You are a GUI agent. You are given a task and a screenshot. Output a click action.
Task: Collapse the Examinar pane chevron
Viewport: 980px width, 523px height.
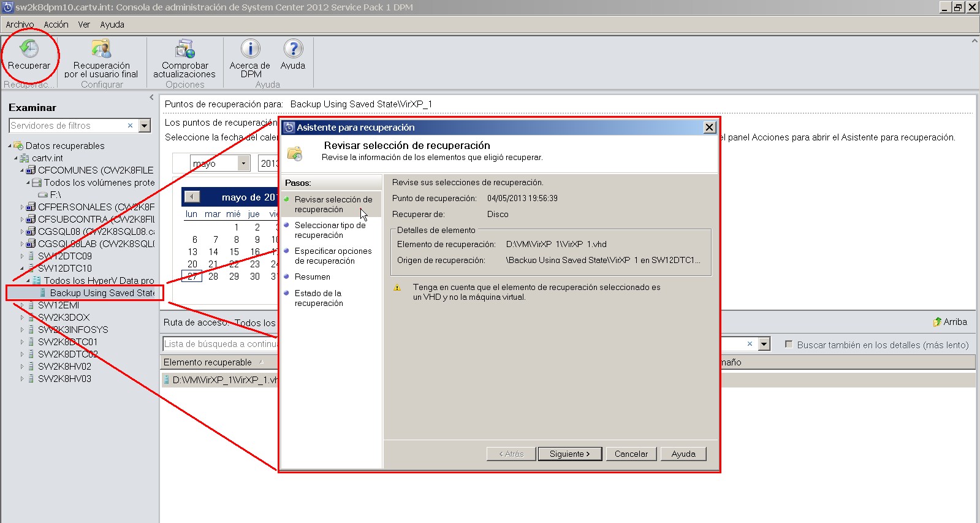(151, 97)
